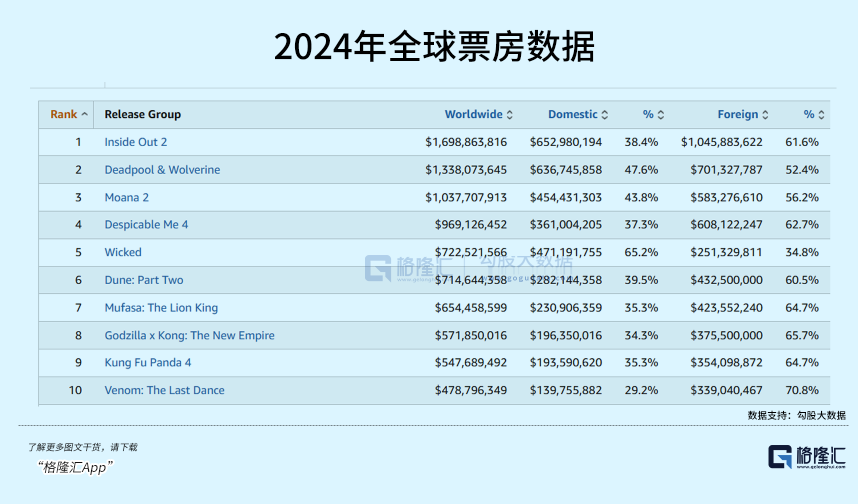Click the Wicked worldwide gross $722,521,566
This screenshot has height=504, width=858.
(x=470, y=252)
